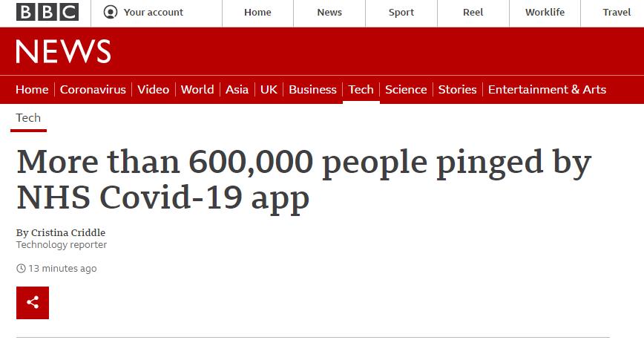Switch to the Video news tab
The image size is (644, 340).
[153, 90]
